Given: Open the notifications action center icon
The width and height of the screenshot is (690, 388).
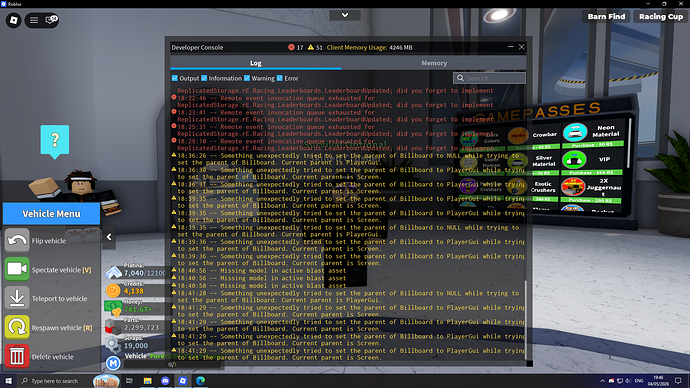Looking at the screenshot, I should click(x=678, y=381).
